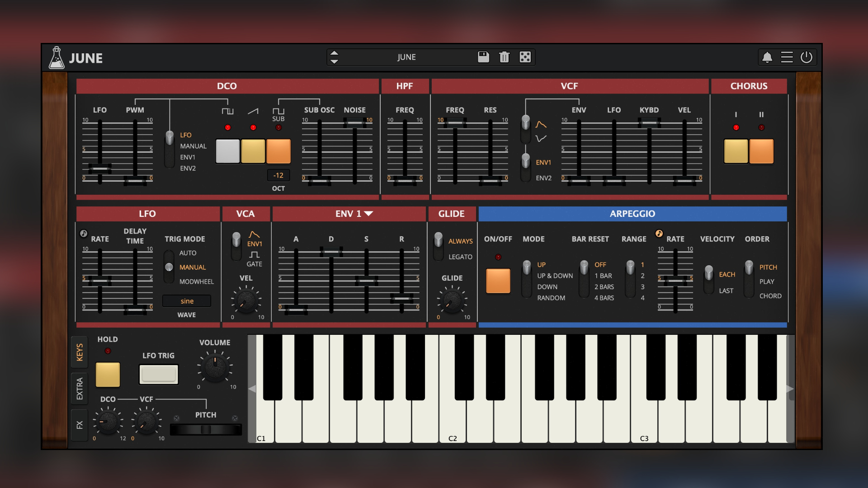Toggle the arpeggio ON/OFF orange button

(498, 281)
